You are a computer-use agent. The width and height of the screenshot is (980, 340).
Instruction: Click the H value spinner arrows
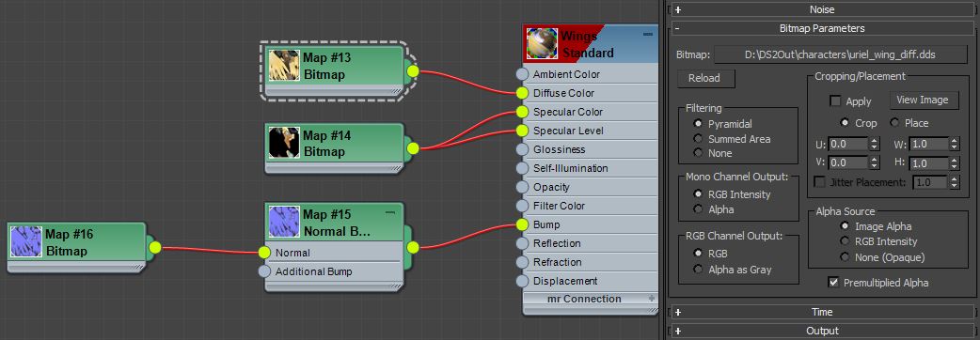coord(954,163)
